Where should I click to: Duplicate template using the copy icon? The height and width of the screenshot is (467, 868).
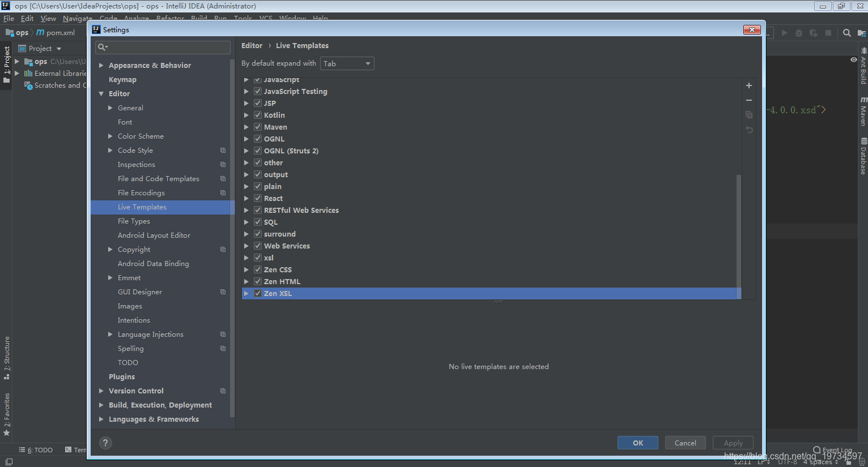(749, 114)
